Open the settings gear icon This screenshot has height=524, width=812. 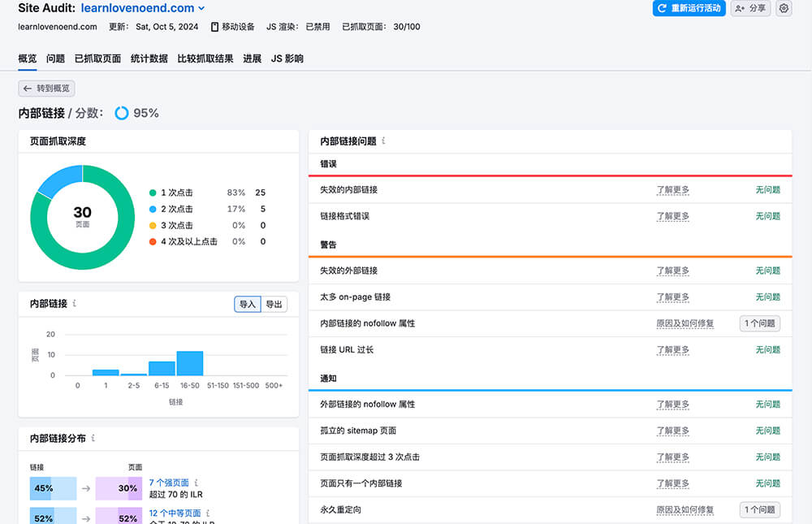coord(784,8)
